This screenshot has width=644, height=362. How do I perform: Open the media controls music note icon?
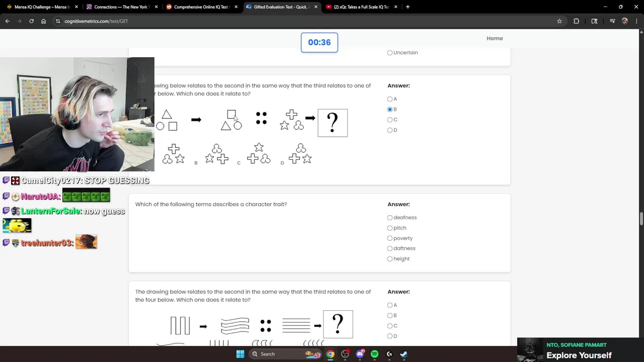point(612,21)
